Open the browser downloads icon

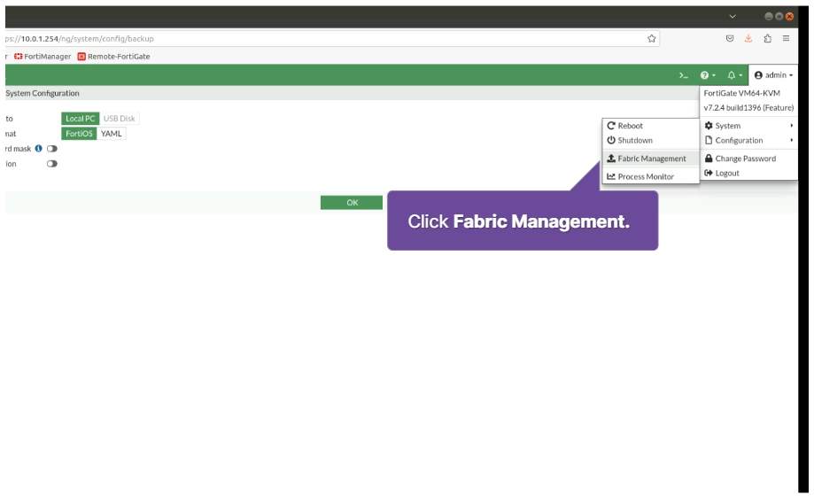point(748,38)
